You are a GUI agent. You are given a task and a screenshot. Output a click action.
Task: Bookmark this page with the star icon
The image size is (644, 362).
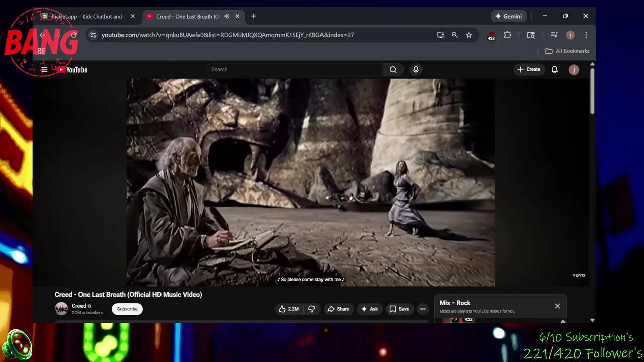(469, 35)
